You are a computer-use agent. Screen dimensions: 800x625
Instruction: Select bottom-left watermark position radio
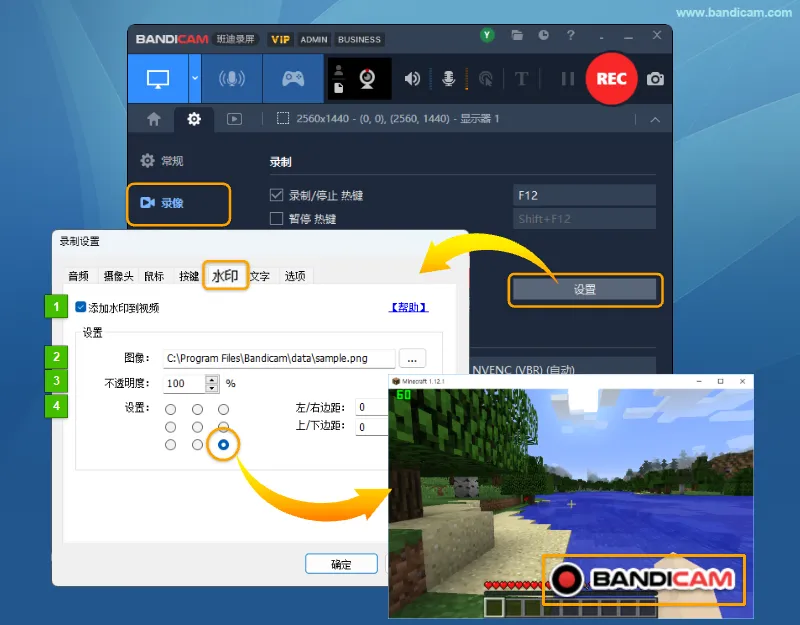(170, 445)
